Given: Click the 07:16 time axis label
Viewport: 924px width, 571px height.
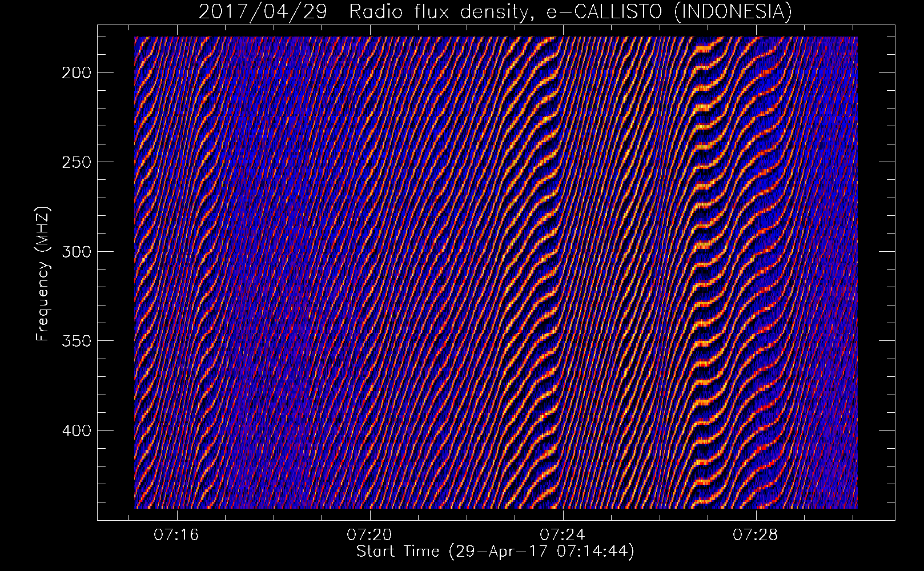Looking at the screenshot, I should (177, 535).
